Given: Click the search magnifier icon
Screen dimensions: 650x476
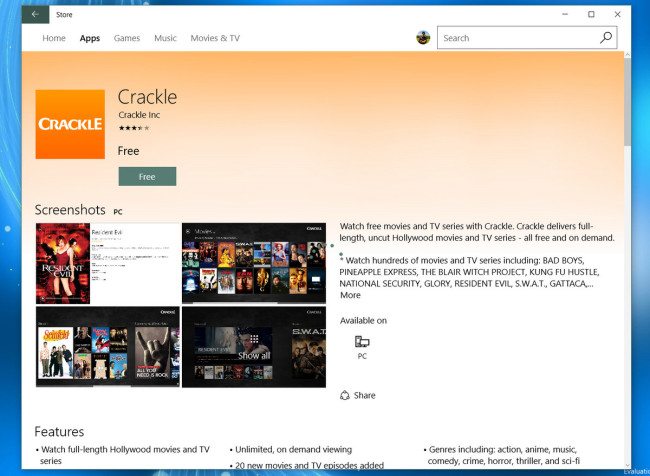Looking at the screenshot, I should click(606, 38).
